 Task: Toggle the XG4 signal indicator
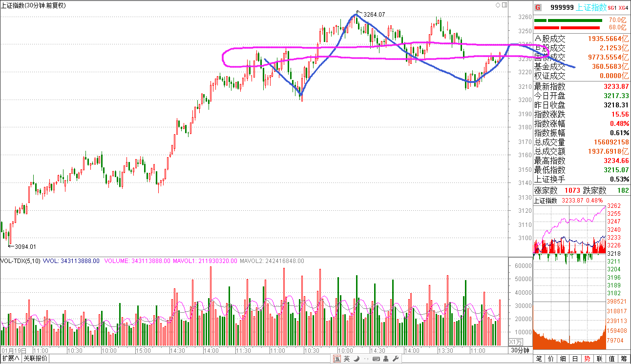pyautogui.click(x=623, y=7)
